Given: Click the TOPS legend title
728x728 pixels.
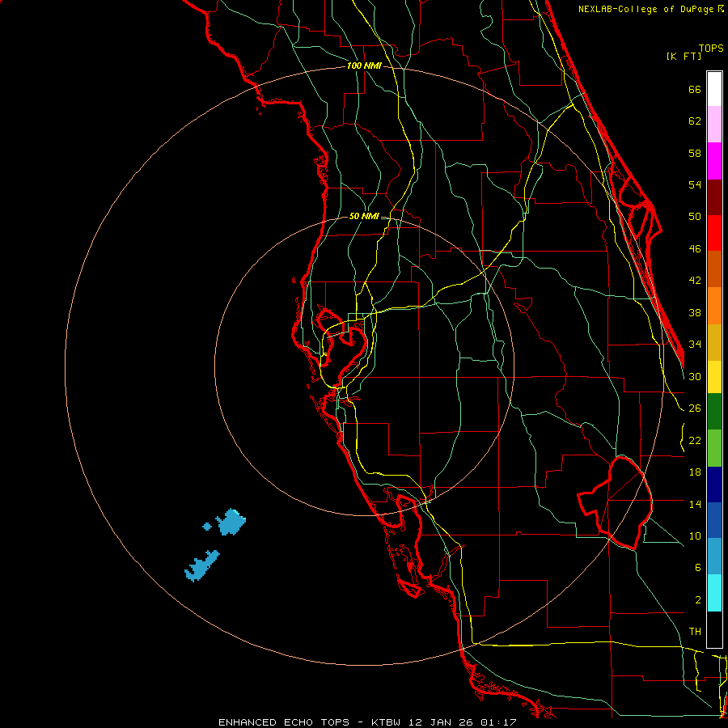Looking at the screenshot, I should pos(711,48).
